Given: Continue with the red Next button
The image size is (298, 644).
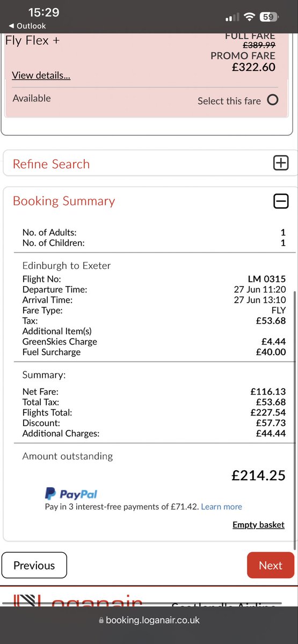Looking at the screenshot, I should [271, 565].
